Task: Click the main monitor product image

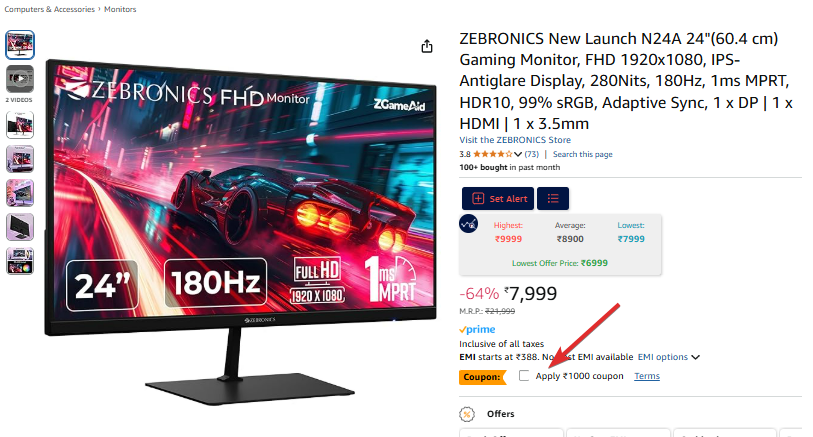Action: click(x=241, y=232)
